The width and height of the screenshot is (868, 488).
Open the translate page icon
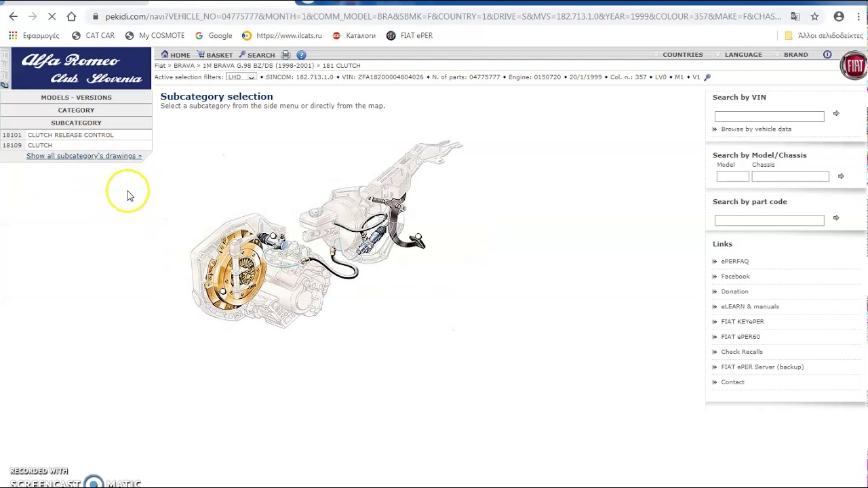[x=795, y=16]
